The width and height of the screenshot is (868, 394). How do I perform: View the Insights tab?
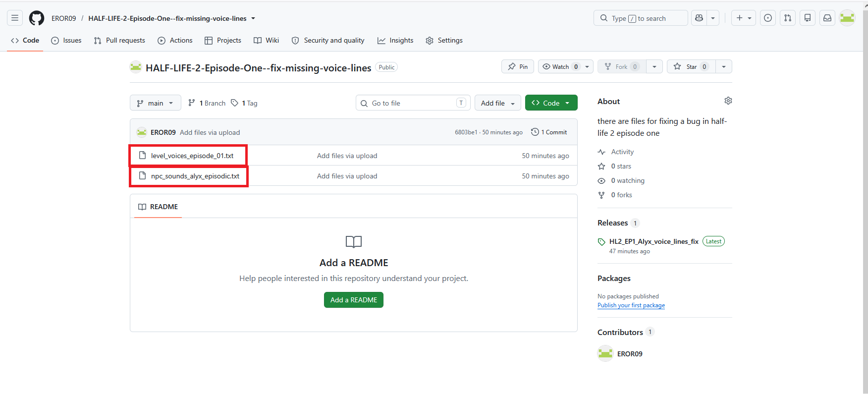pos(395,41)
